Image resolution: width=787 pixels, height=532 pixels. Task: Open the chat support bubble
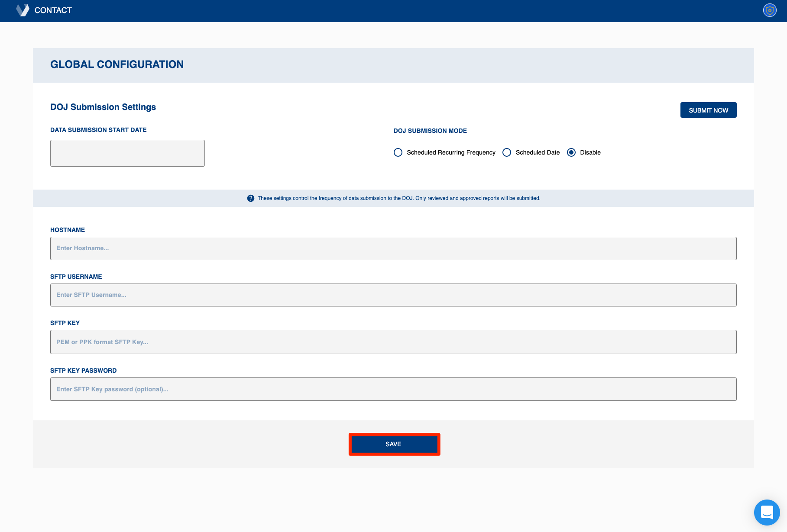[x=767, y=512]
